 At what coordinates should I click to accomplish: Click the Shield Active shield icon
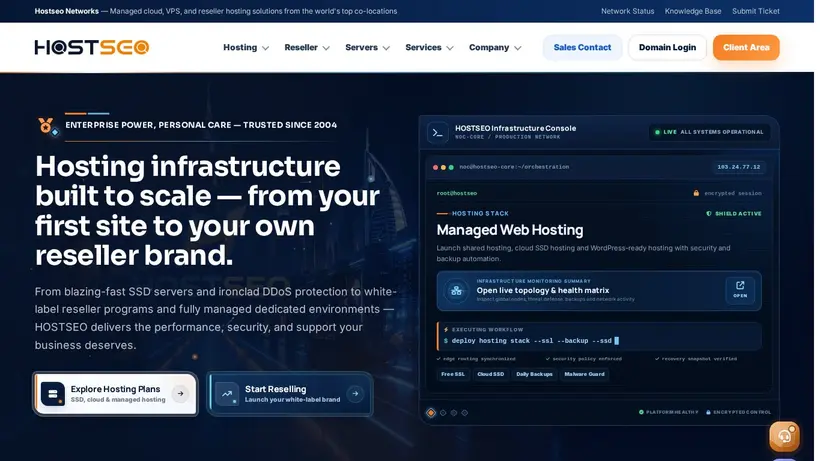(709, 213)
